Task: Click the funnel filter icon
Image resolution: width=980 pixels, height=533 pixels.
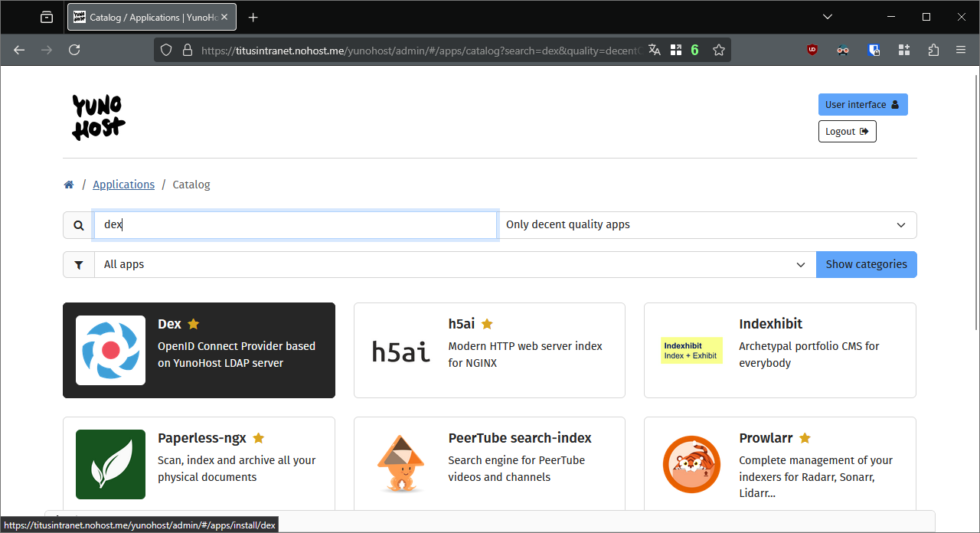Action: pos(79,265)
